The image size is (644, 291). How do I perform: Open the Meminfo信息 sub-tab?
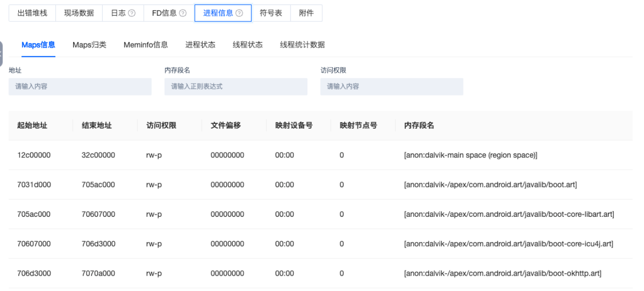[146, 45]
